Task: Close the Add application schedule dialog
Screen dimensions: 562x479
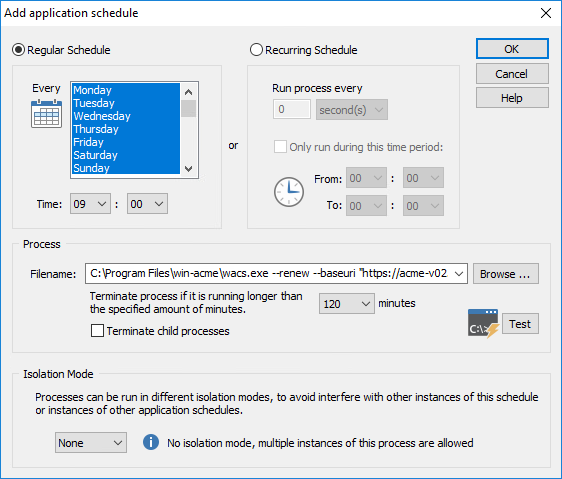Action: [546, 13]
